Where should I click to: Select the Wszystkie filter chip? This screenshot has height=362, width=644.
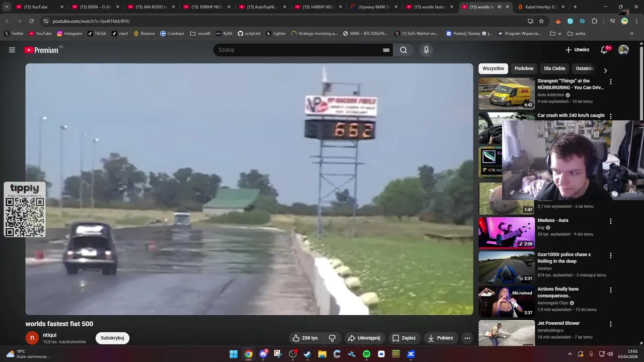tap(493, 68)
